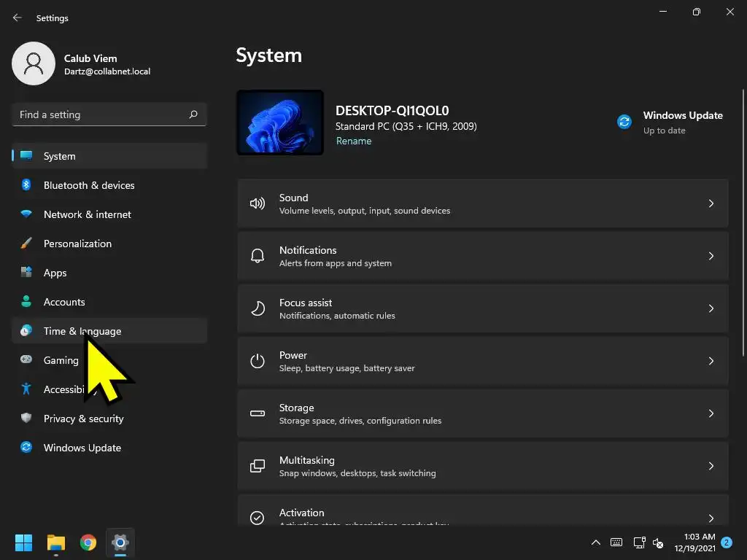Click the Power icon in settings list
Image resolution: width=747 pixels, height=560 pixels.
coord(258,361)
